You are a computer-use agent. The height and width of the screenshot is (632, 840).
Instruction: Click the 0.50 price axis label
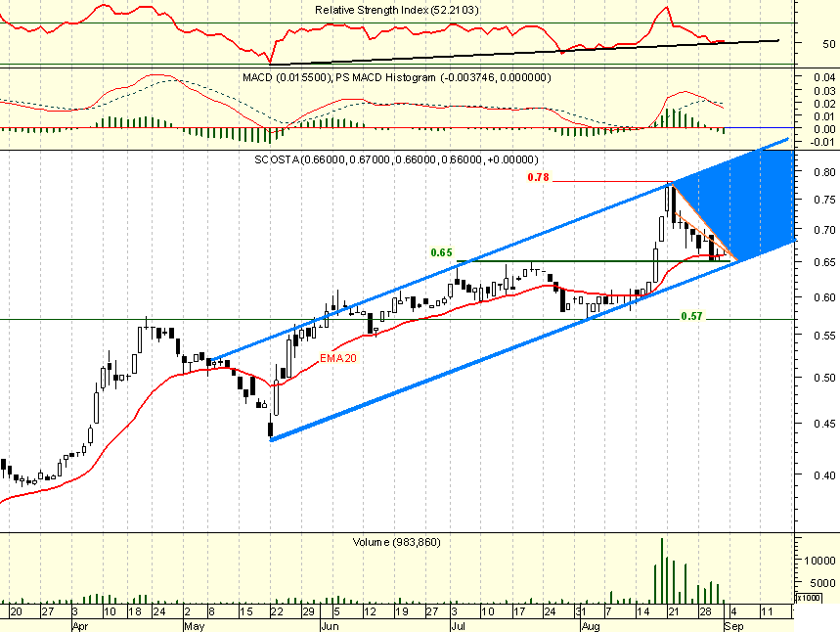click(824, 378)
